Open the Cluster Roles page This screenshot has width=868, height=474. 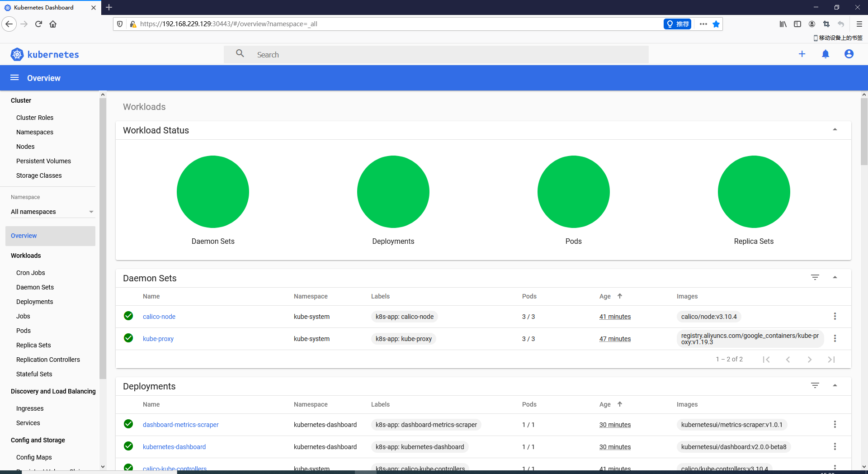[35, 118]
